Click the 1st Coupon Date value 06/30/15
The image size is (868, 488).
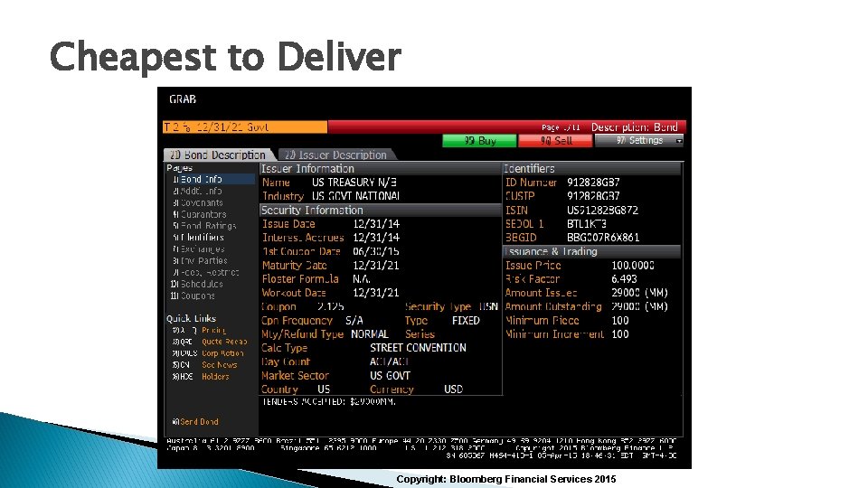(x=376, y=252)
